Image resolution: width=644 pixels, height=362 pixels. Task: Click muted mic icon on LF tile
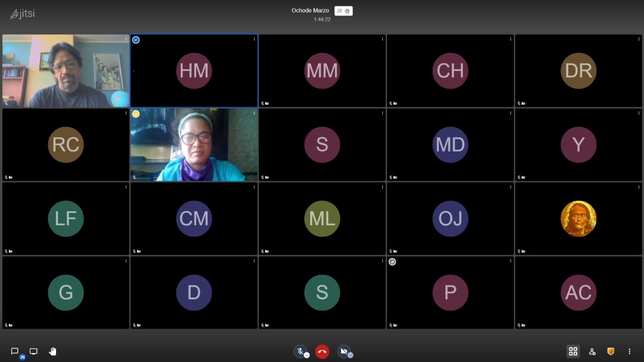pyautogui.click(x=6, y=252)
